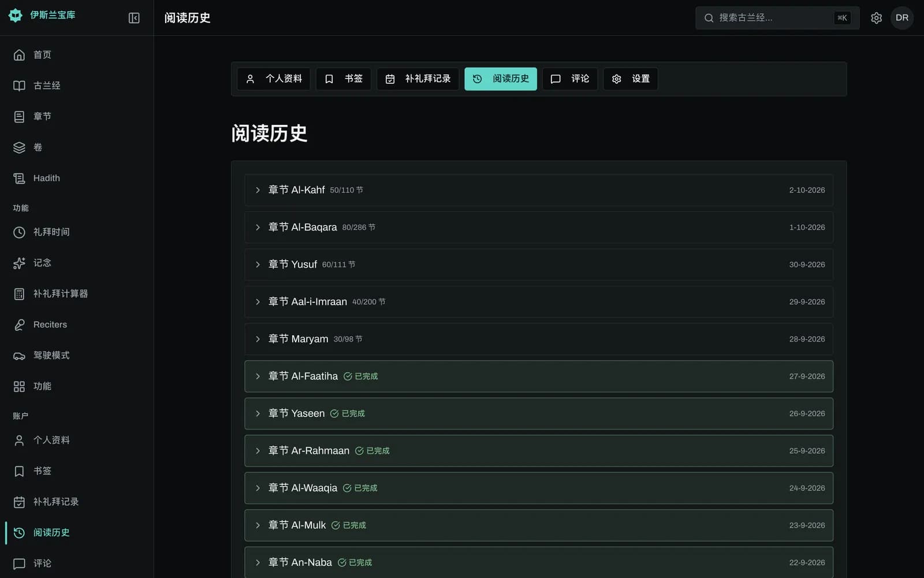
Task: Click the sidebar 阅读历史 item
Action: coord(77,532)
